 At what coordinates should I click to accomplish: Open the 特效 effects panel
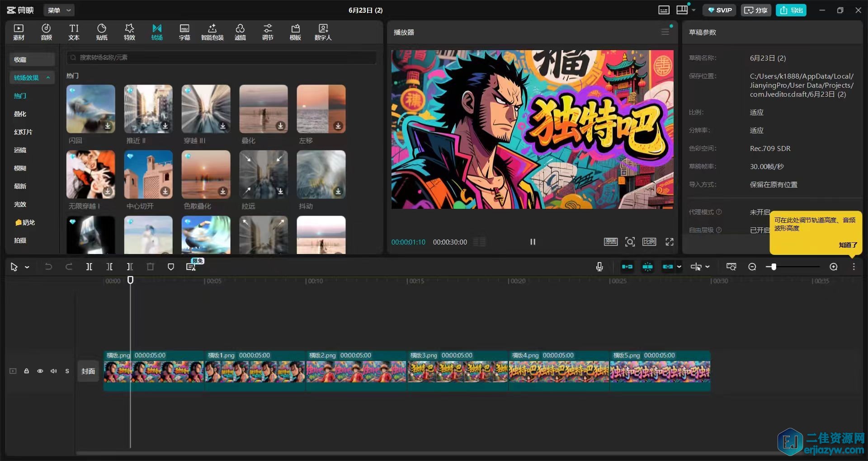tap(129, 32)
